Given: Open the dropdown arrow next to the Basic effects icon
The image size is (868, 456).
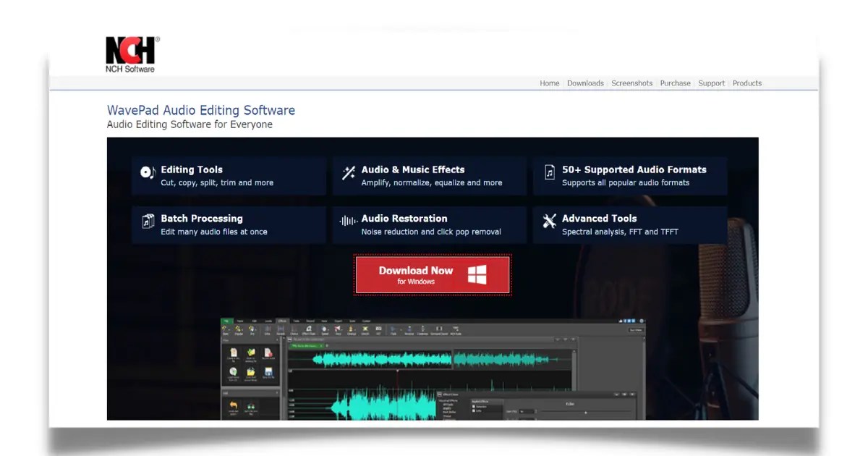Looking at the screenshot, I should pos(230,329).
